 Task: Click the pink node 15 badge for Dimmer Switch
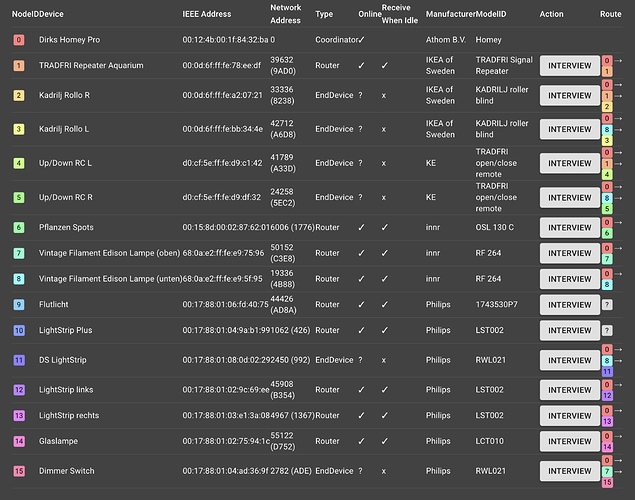coord(19,471)
